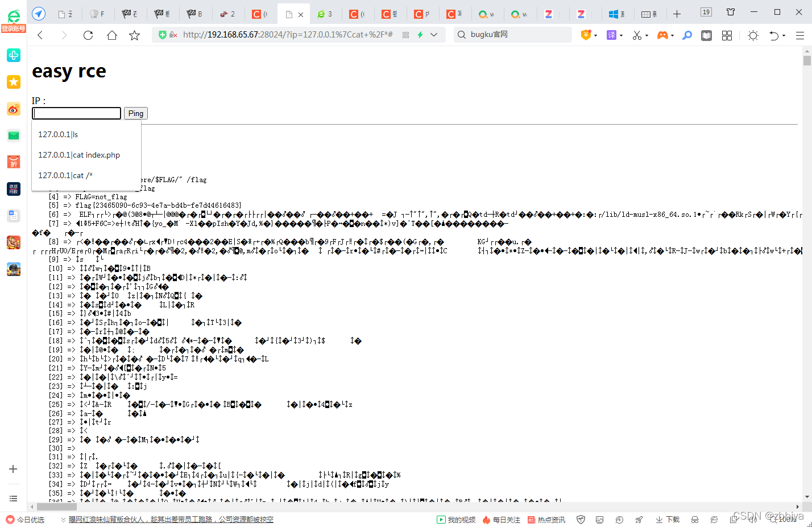
Task: Expand the undo closed tab dropdown
Action: pyautogui.click(x=784, y=36)
